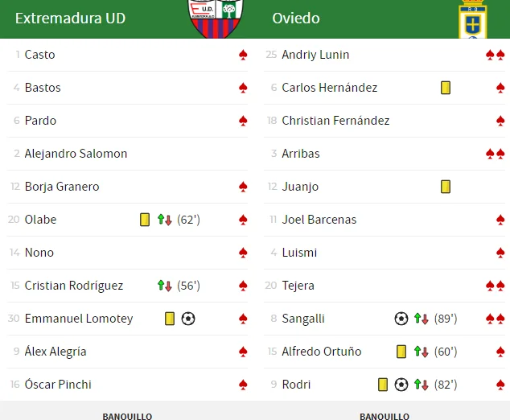Click Carlos Hernández's yellow card icon
510x420 pixels.
point(446,88)
